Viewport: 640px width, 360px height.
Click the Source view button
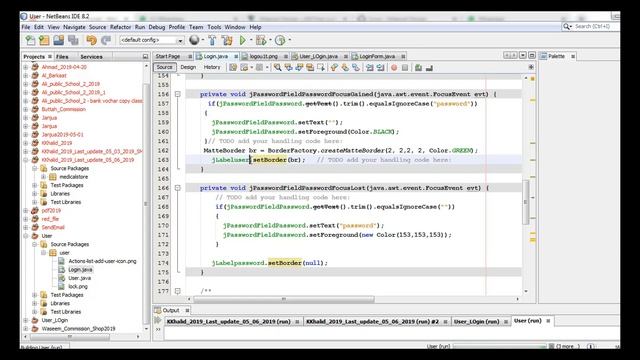[164, 67]
